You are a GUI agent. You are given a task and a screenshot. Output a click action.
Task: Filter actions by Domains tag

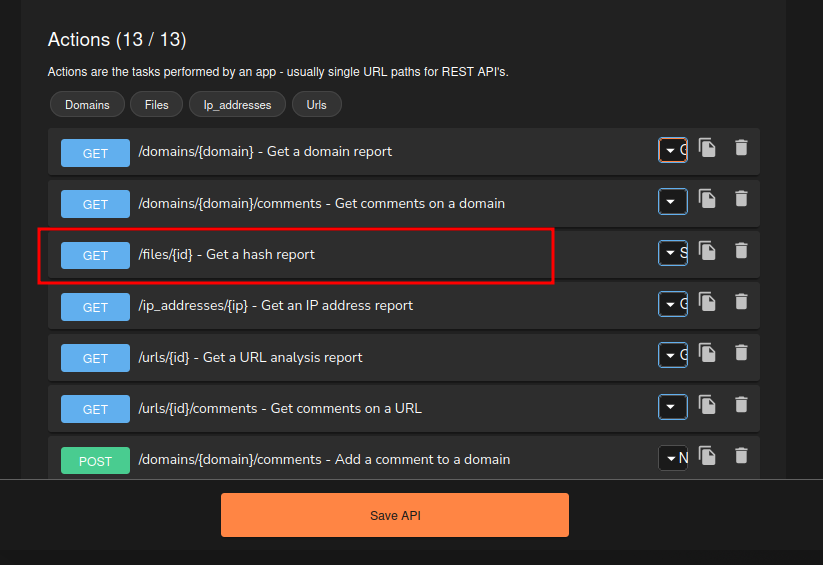click(87, 104)
